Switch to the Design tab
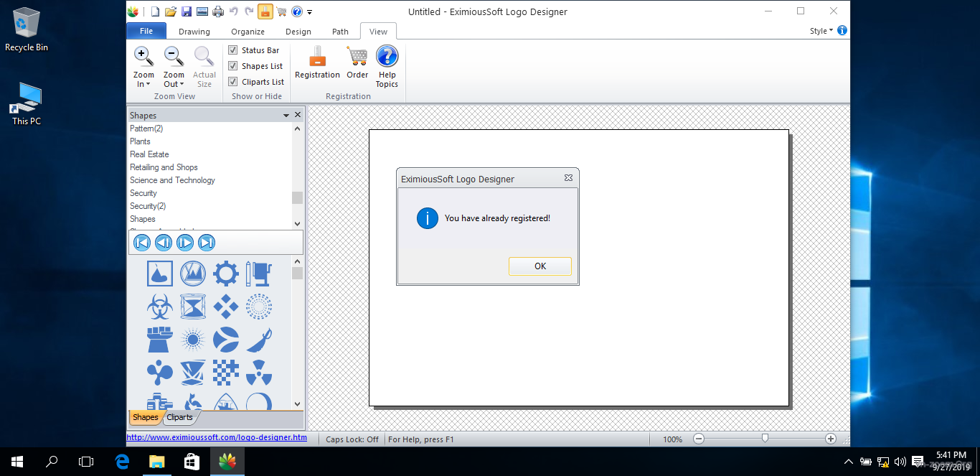980x476 pixels. tap(298, 32)
